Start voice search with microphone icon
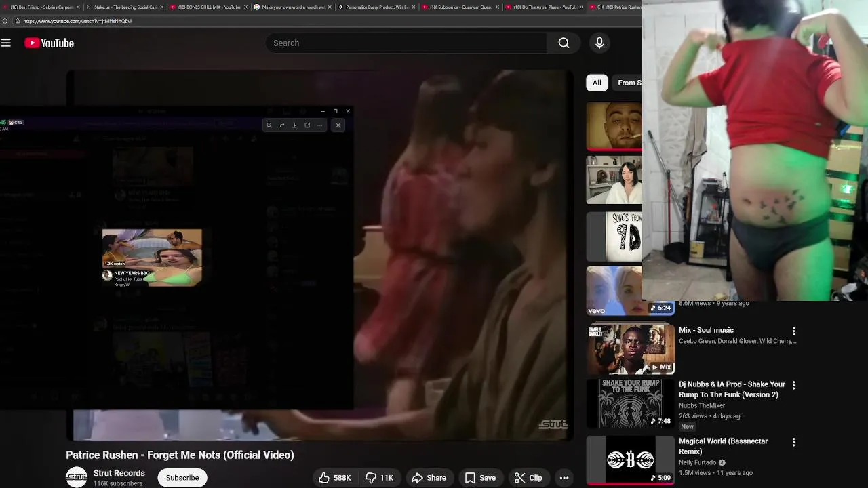This screenshot has height=488, width=868. tap(599, 43)
